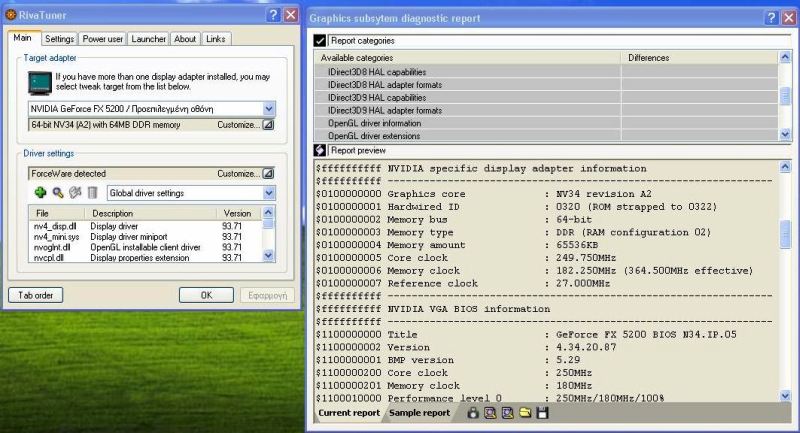This screenshot has width=800, height=433.
Task: Click the RivaTuner gear icon in the title bar
Action: pyautogui.click(x=11, y=15)
